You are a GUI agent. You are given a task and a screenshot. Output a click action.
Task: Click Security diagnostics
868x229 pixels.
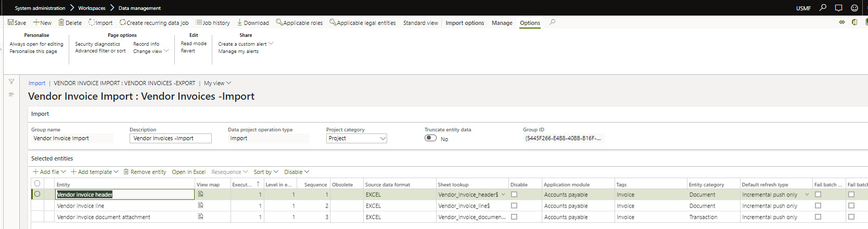[97, 44]
